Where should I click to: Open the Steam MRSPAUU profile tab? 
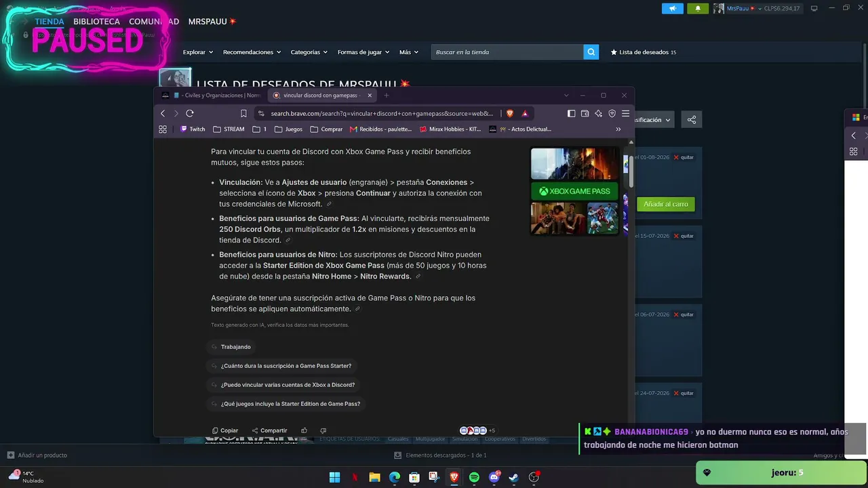(212, 22)
